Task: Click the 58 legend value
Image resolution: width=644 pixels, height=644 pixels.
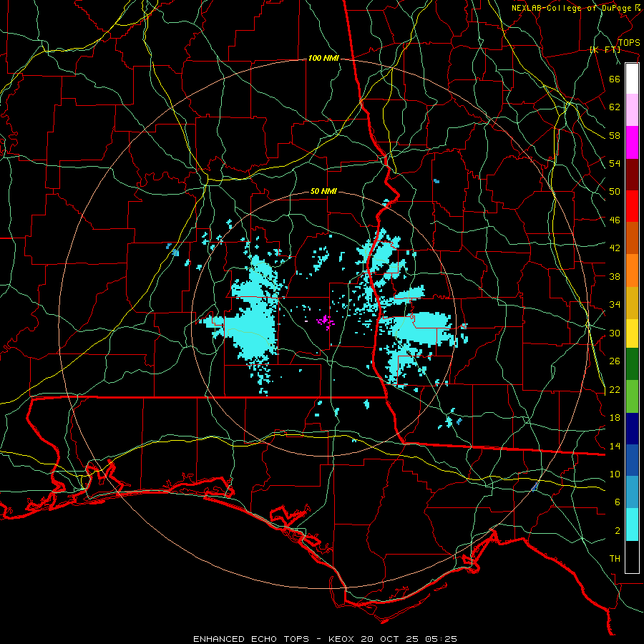Action: tap(615, 135)
